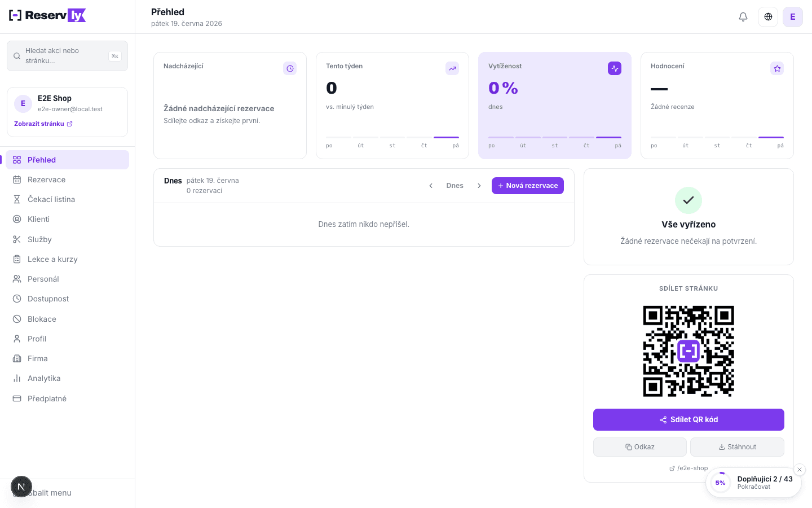The width and height of the screenshot is (812, 508).
Task: Click the Stáhnout download button
Action: 738,447
